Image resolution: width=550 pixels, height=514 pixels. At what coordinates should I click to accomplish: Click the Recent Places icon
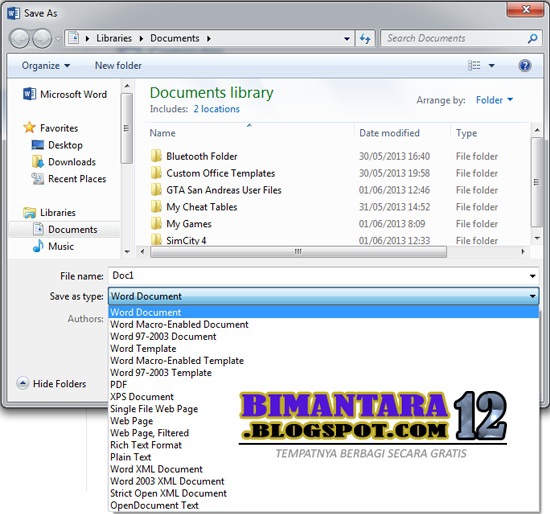(x=38, y=179)
